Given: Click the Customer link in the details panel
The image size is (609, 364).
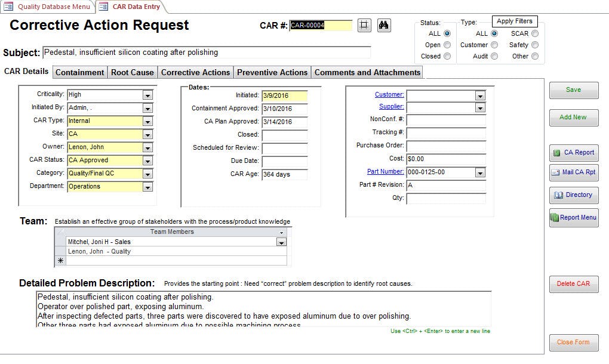Looking at the screenshot, I should pos(390,94).
